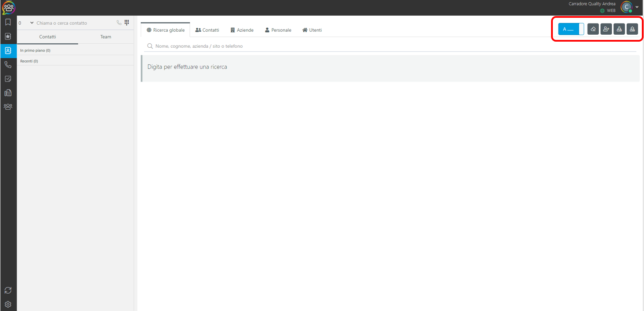Click the export upload tray button
644x311 pixels.
point(632,29)
